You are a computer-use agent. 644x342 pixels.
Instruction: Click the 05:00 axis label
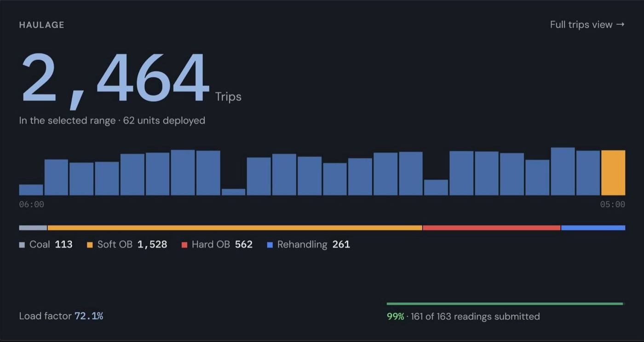[613, 204]
